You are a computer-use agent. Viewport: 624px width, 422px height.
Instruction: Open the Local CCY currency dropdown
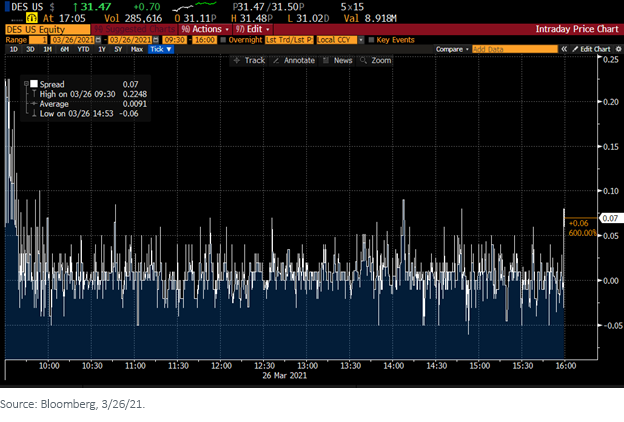(x=340, y=40)
